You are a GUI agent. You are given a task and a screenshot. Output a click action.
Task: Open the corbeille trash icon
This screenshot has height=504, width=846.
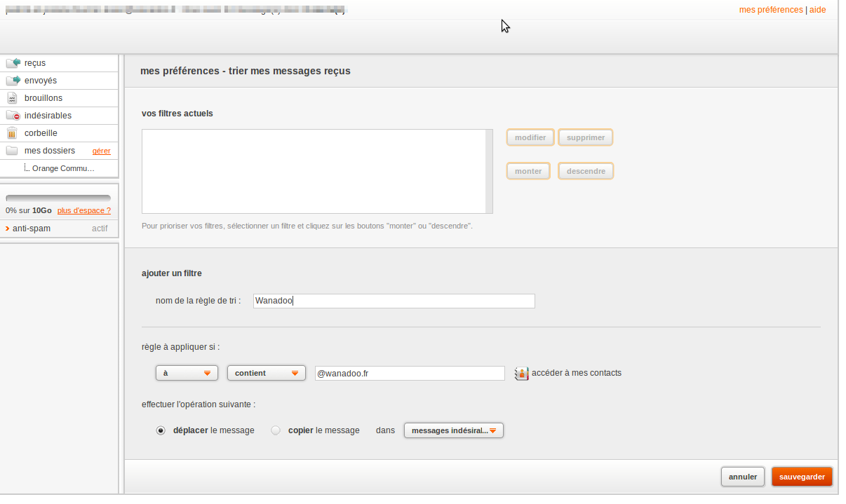tap(12, 132)
